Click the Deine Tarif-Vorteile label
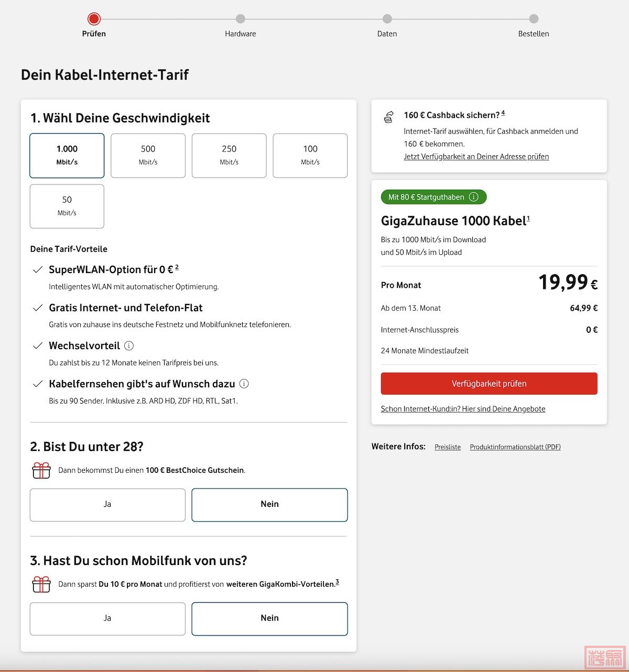629x672 pixels. coord(69,249)
